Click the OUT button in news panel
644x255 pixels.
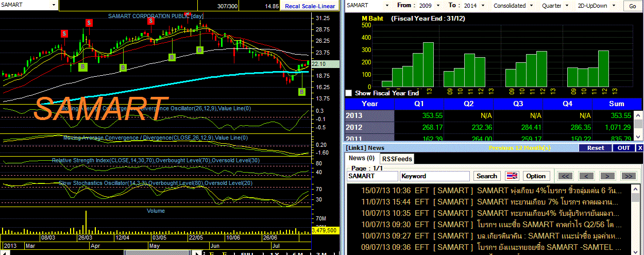pyautogui.click(x=623, y=148)
